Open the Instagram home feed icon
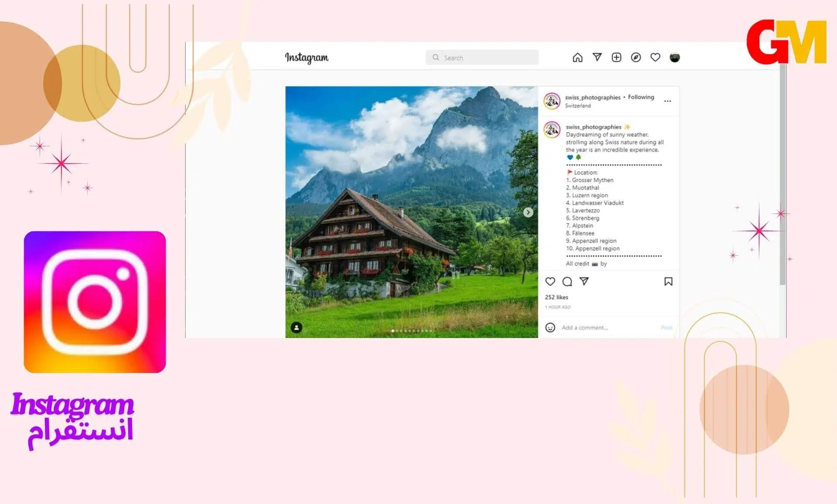837x504 pixels. pos(577,58)
